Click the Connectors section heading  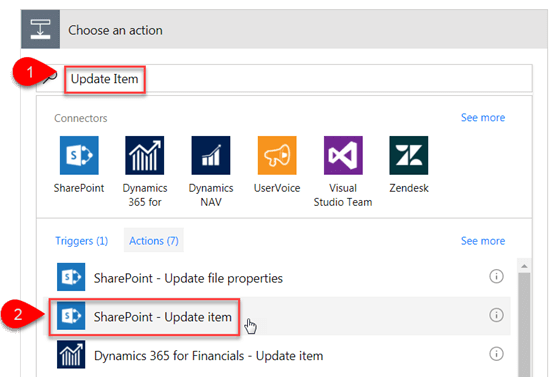(x=81, y=118)
